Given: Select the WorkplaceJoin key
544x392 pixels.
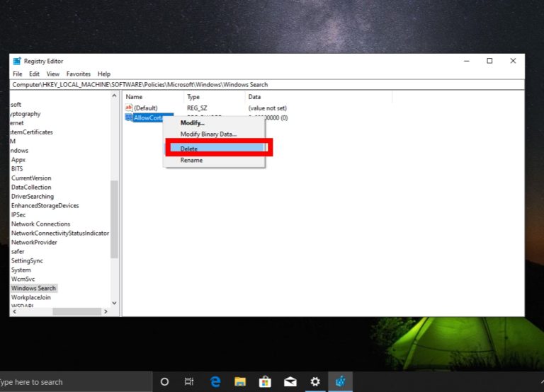Looking at the screenshot, I should [31, 297].
